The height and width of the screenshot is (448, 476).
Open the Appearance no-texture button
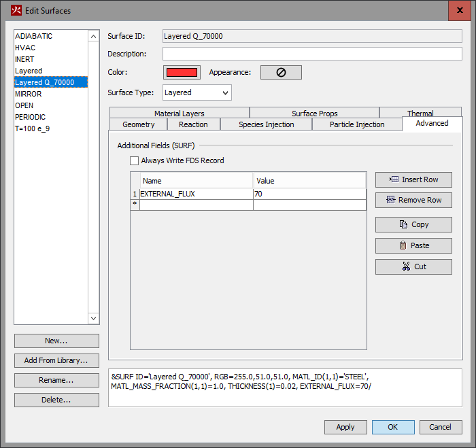281,72
